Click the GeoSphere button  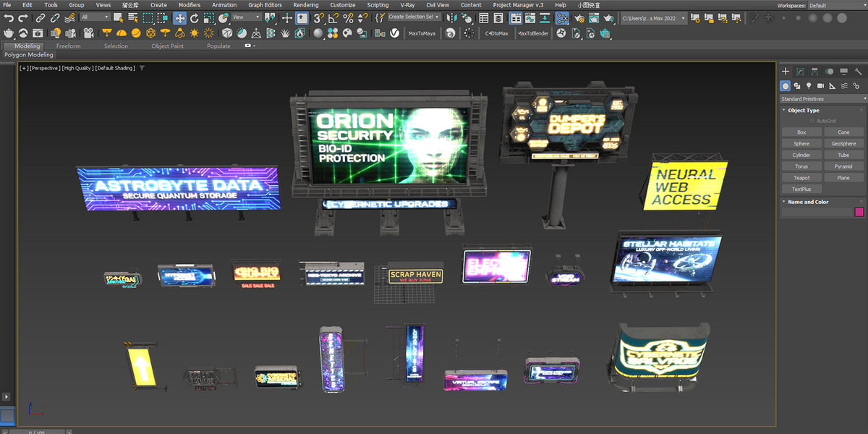tap(843, 143)
